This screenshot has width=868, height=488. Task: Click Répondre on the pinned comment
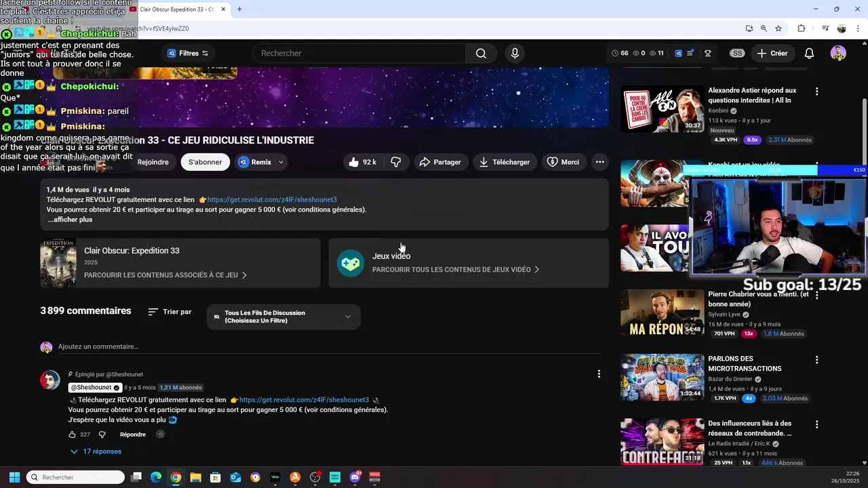click(x=133, y=434)
